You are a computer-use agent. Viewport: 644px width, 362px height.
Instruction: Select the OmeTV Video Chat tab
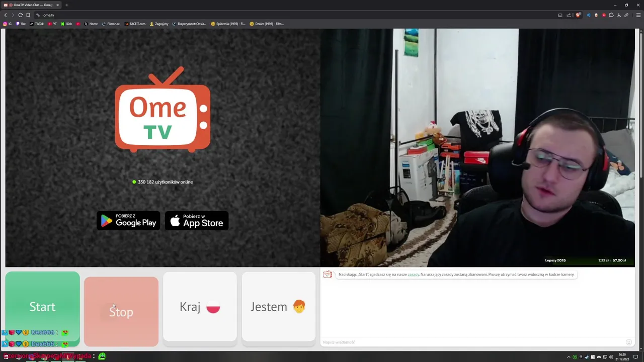[x=31, y=5]
